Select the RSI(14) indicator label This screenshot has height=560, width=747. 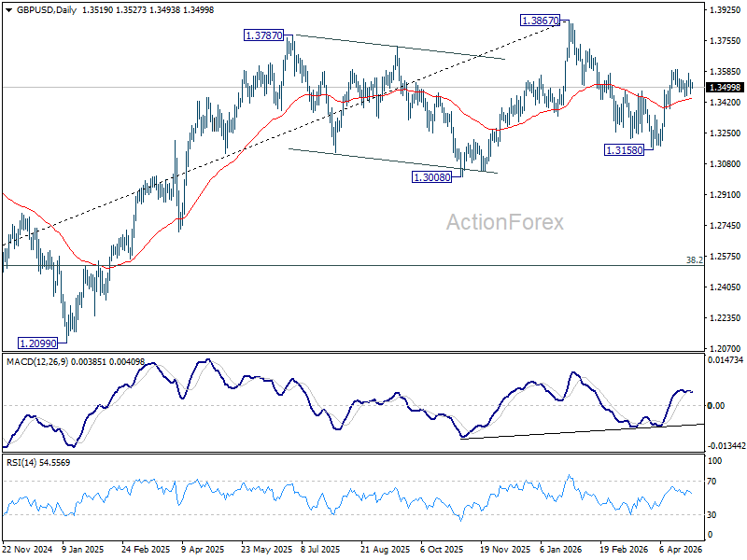21,462
